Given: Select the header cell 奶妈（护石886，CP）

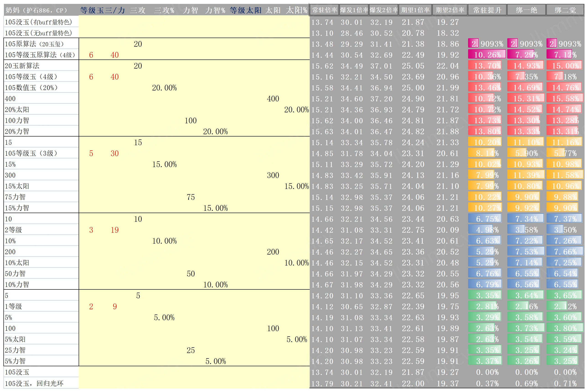Looking at the screenshot, I should 36,10.
